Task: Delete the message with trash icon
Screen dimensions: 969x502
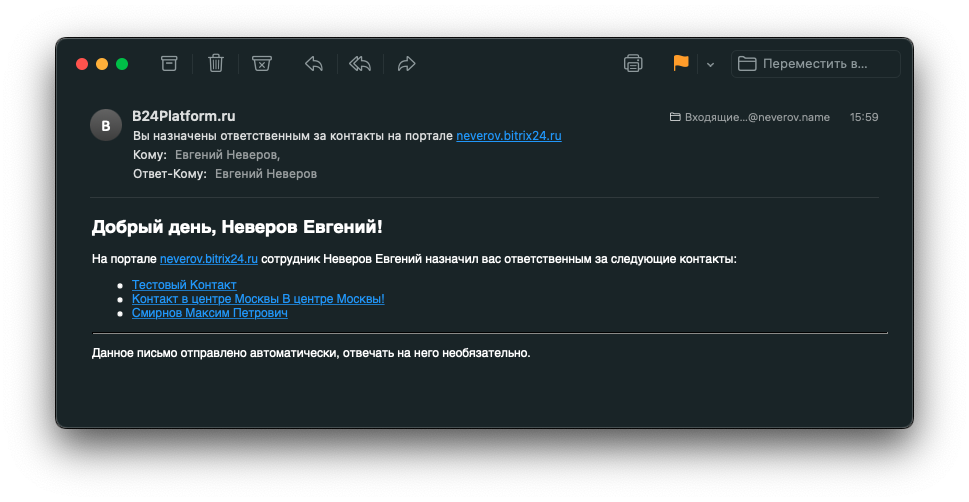Action: pos(216,64)
